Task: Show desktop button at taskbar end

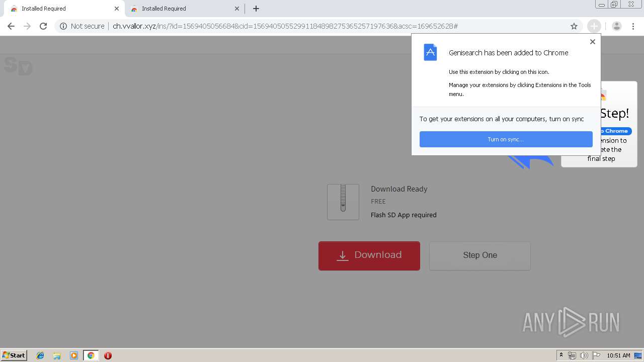Action: (638, 355)
